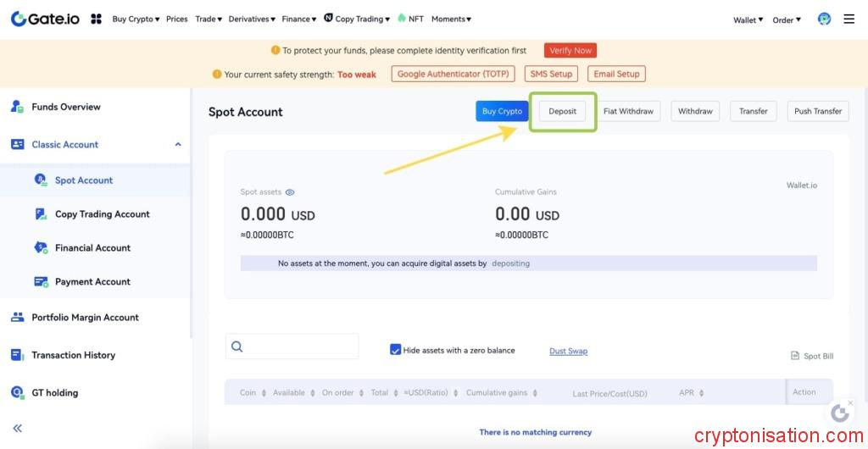This screenshot has width=868, height=449.
Task: Select Transaction History in sidebar
Action: (x=73, y=355)
